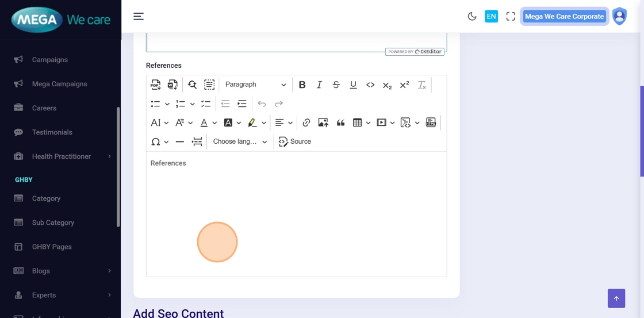This screenshot has height=318, width=644.
Task: Open the Paragraph heading dropdown
Action: click(255, 85)
